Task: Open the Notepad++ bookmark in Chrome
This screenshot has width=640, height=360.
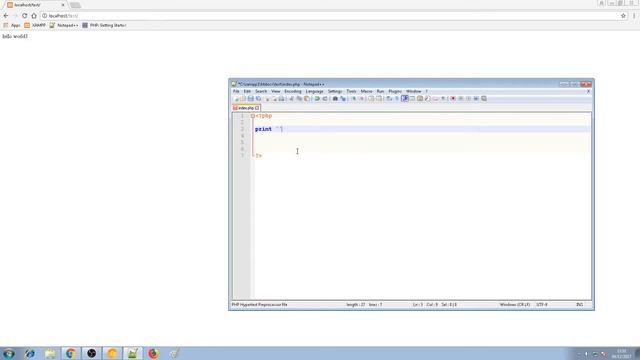Action: pos(64,25)
